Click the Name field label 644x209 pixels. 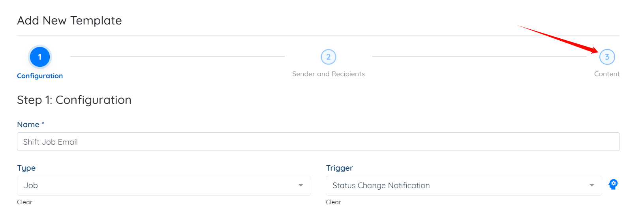[28, 124]
